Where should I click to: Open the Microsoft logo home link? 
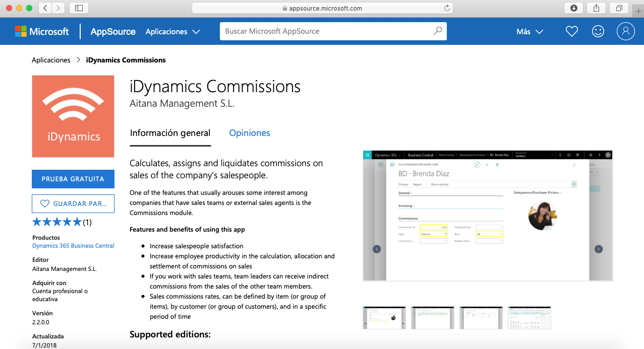(42, 31)
